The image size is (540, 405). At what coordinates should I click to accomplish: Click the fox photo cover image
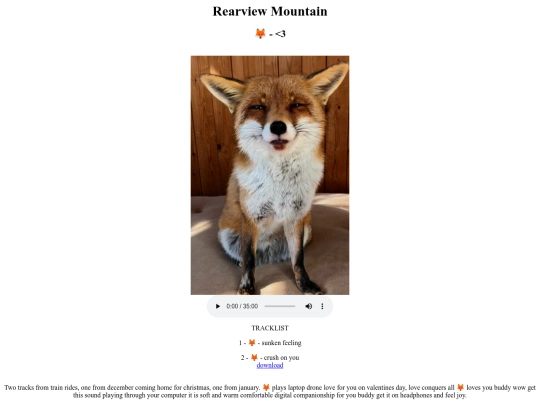(270, 175)
